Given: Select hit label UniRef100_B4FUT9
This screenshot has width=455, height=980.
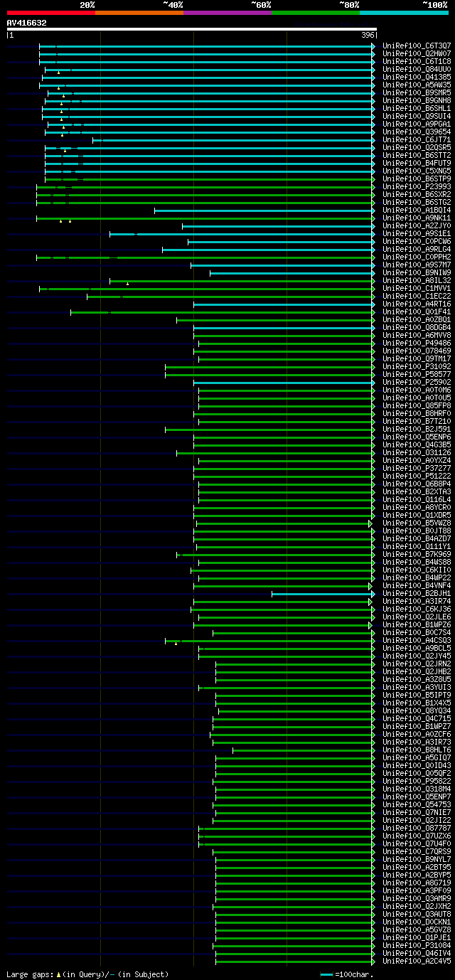Looking at the screenshot, I should click(x=417, y=163).
